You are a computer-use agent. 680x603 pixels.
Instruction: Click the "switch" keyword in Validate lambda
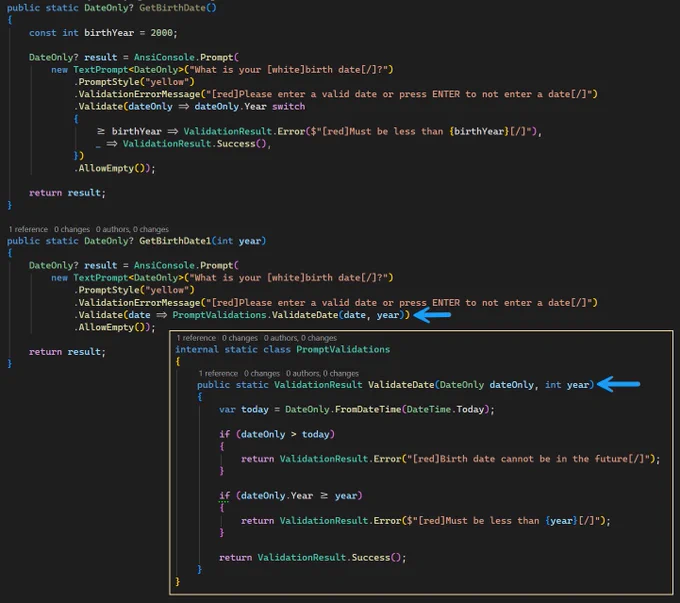coord(288,106)
